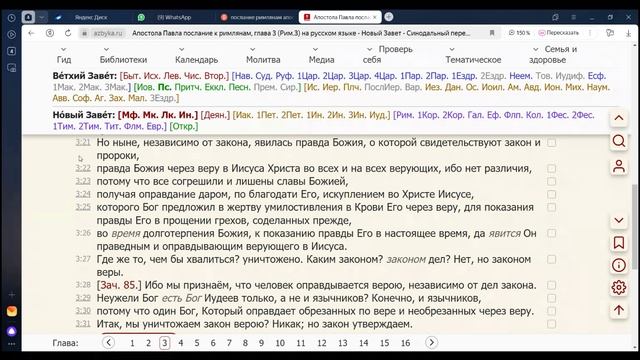Switch to послание римлянам search tab
The image size is (640, 360).
(257, 17)
